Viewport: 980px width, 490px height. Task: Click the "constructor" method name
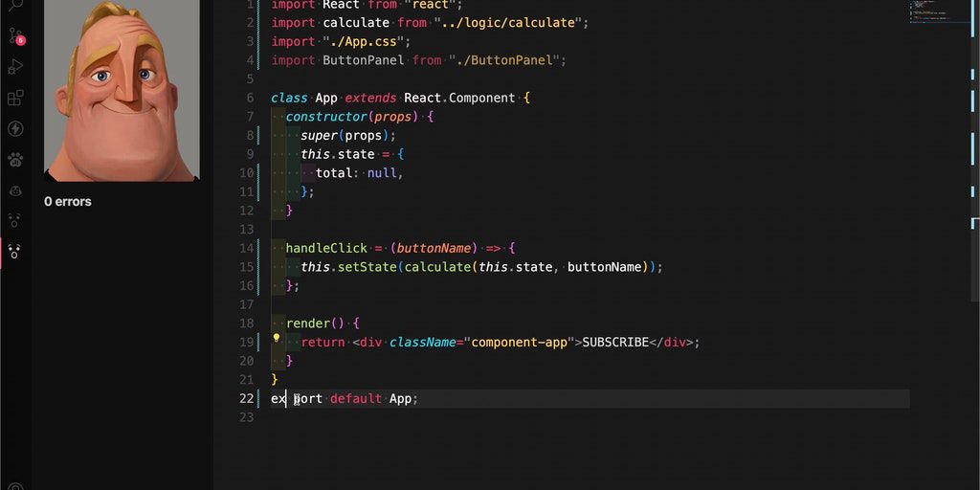coord(326,117)
